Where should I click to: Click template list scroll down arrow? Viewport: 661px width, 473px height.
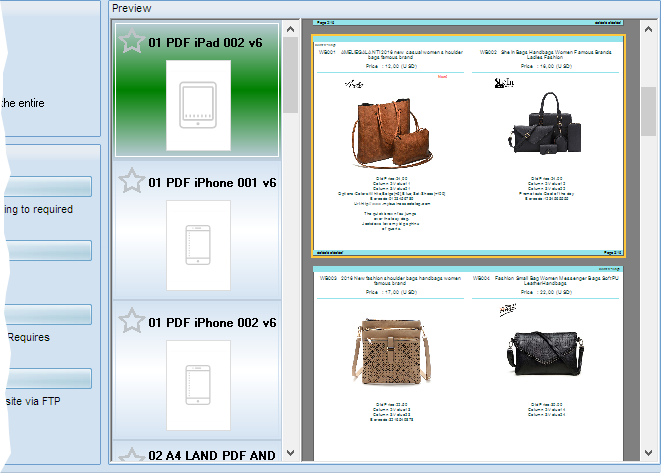click(x=290, y=453)
